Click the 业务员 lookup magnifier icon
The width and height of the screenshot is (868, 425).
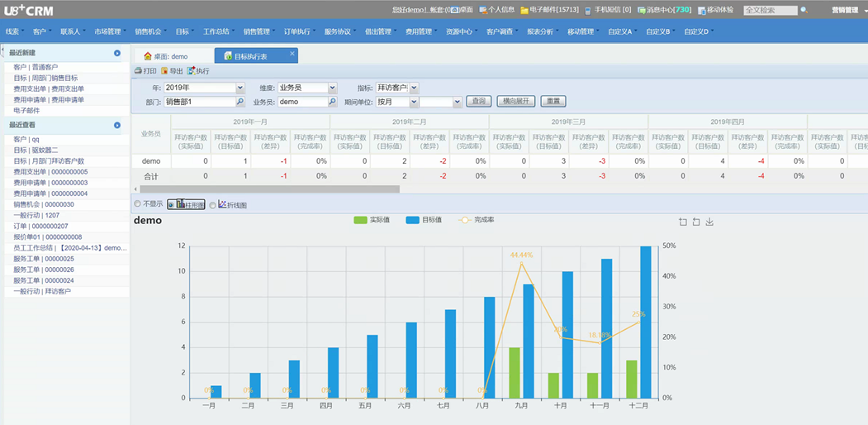click(332, 102)
